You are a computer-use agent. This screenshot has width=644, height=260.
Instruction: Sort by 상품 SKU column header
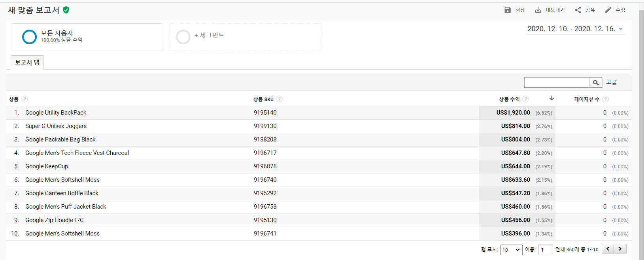point(263,99)
